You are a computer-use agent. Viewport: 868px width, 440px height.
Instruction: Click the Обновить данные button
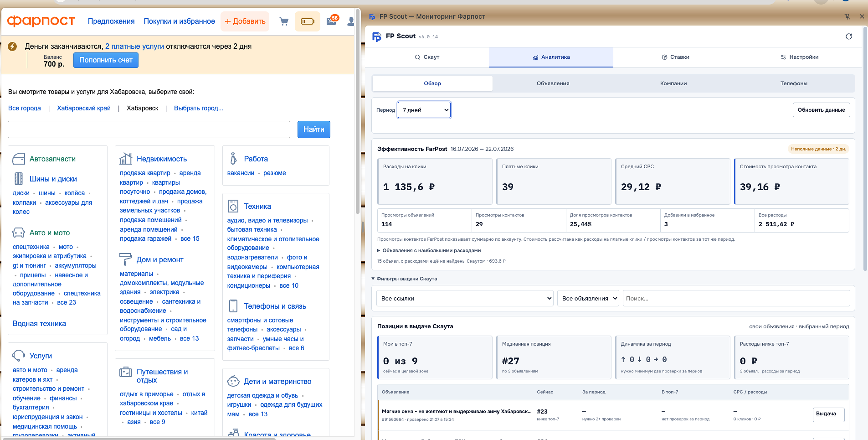coord(821,110)
